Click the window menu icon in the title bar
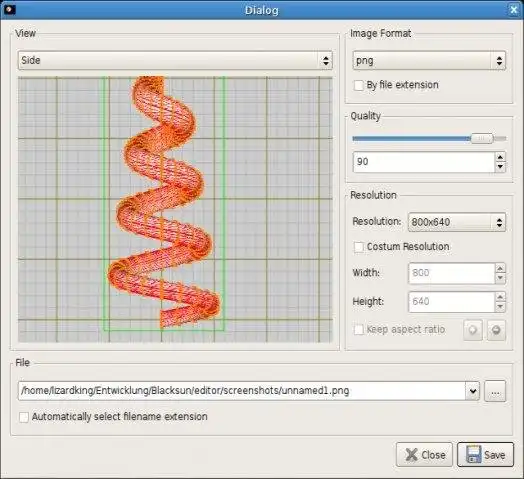 point(9,9)
